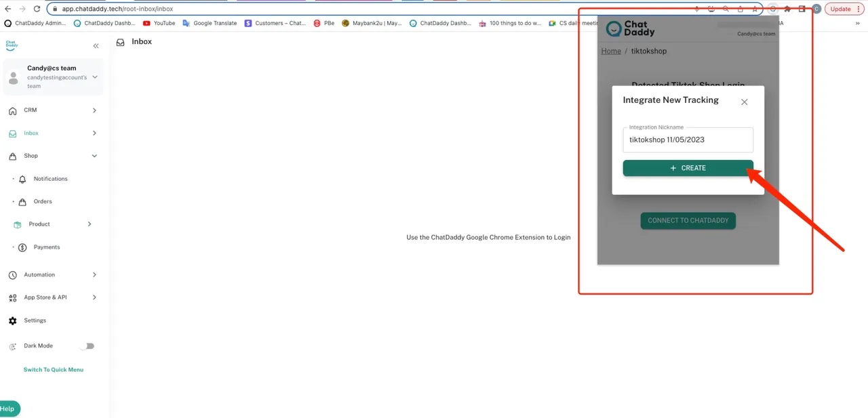Click the Inbox tray icon in sidebar

[x=12, y=134]
